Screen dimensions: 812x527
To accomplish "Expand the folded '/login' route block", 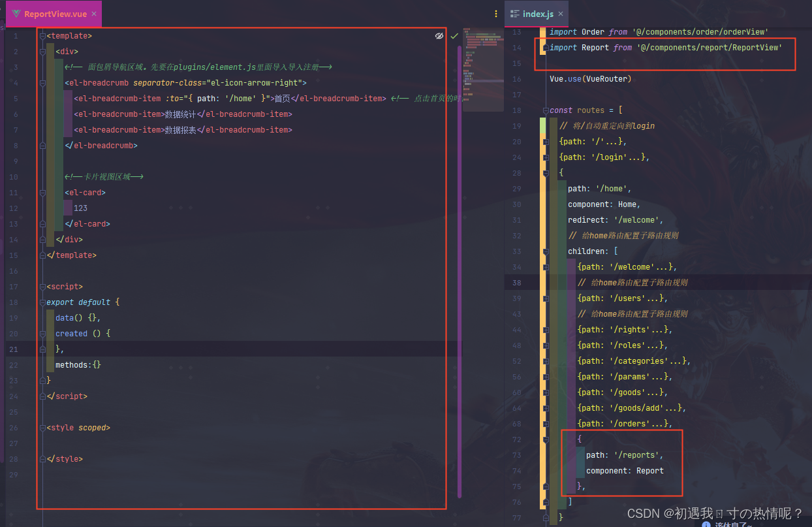I will point(546,157).
